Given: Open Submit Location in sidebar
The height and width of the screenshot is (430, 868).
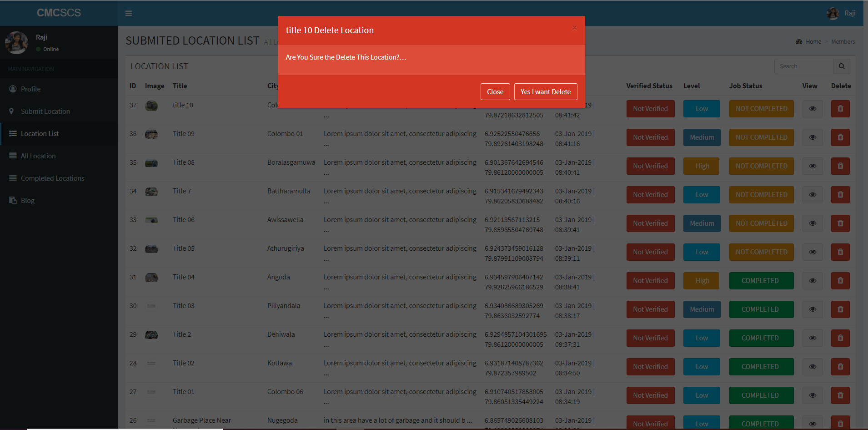Looking at the screenshot, I should [x=59, y=111].
